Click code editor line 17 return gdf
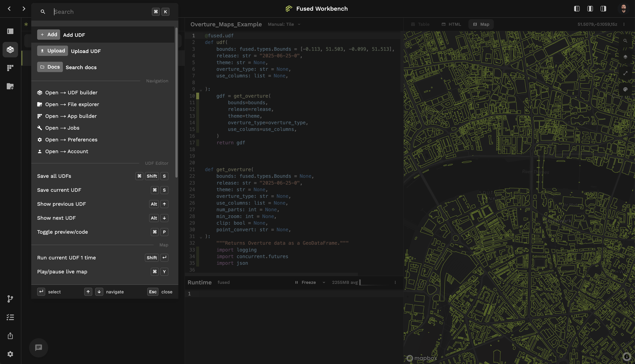 coord(231,143)
